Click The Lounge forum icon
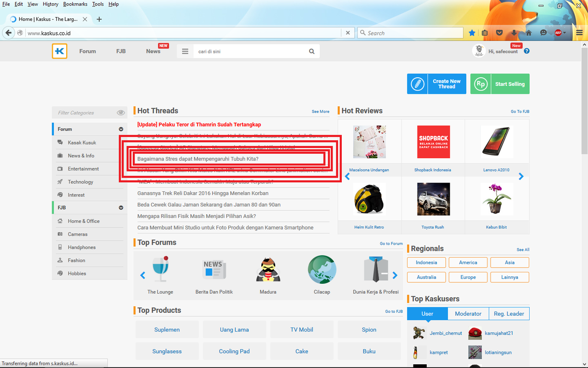588x368 pixels. pyautogui.click(x=160, y=270)
